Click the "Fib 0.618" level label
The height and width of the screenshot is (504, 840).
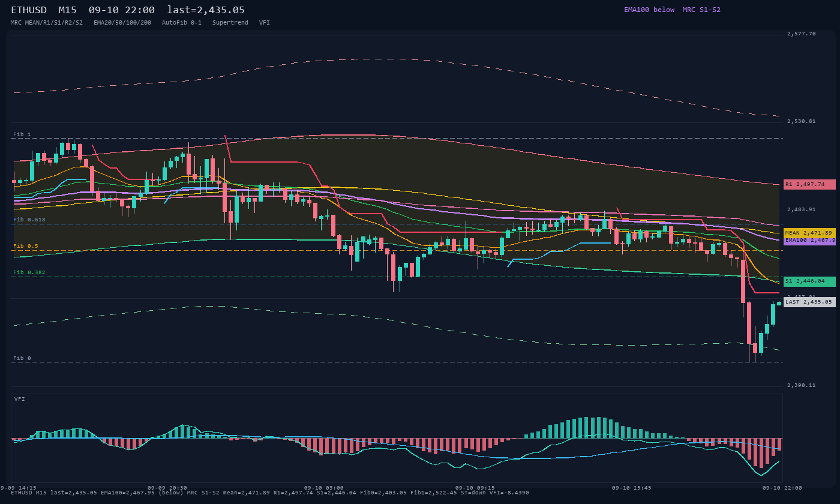pos(29,220)
